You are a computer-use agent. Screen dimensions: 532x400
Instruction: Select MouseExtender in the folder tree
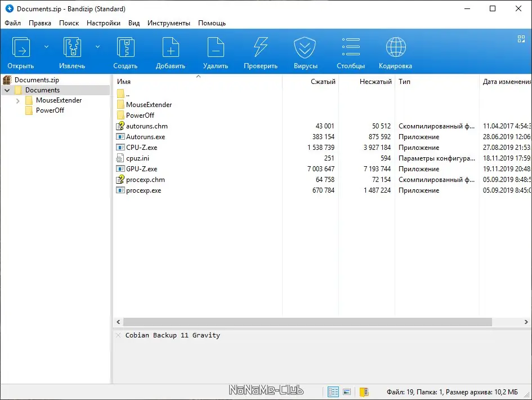[59, 100]
